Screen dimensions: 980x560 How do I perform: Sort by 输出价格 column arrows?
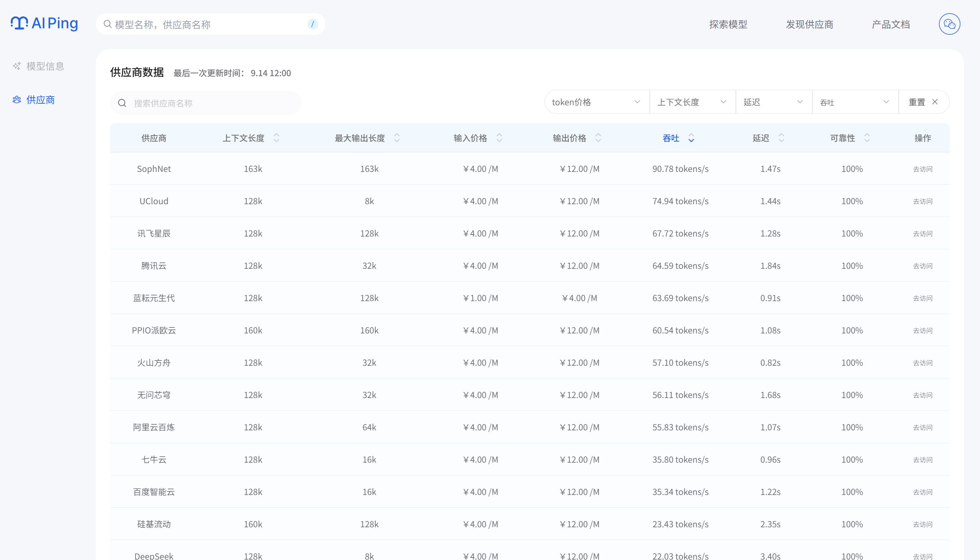(x=598, y=138)
